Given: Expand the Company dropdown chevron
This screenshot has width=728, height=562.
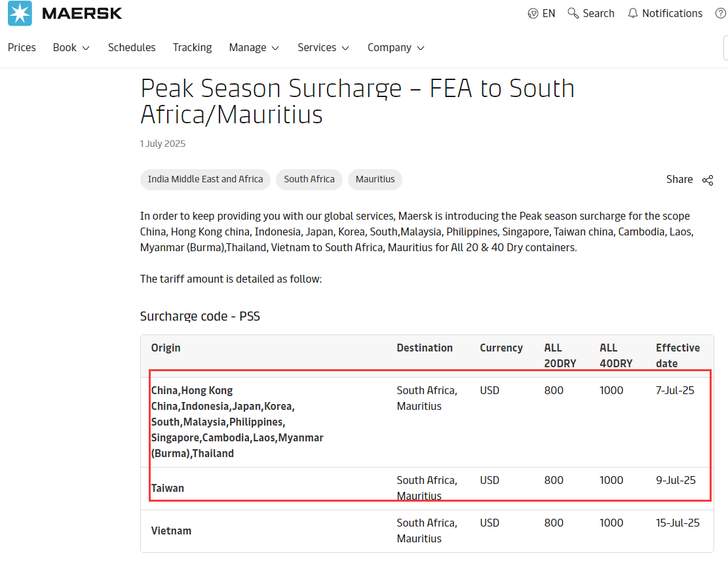Looking at the screenshot, I should click(x=421, y=48).
